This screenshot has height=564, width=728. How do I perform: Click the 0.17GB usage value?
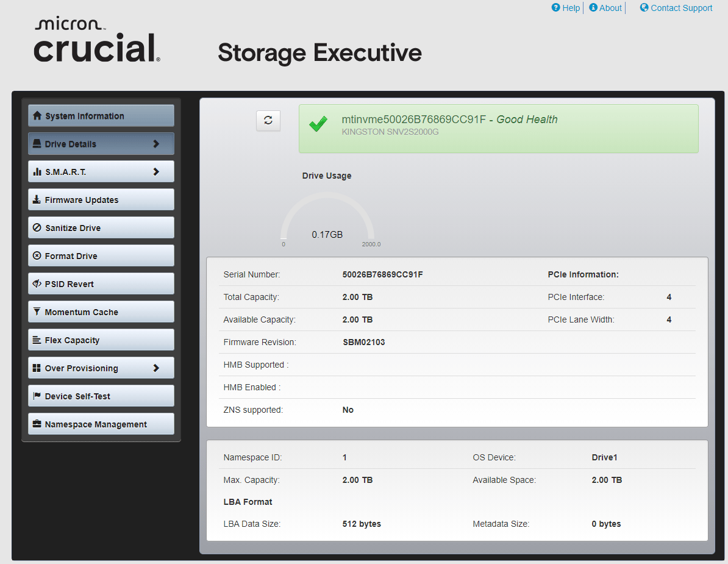(327, 234)
